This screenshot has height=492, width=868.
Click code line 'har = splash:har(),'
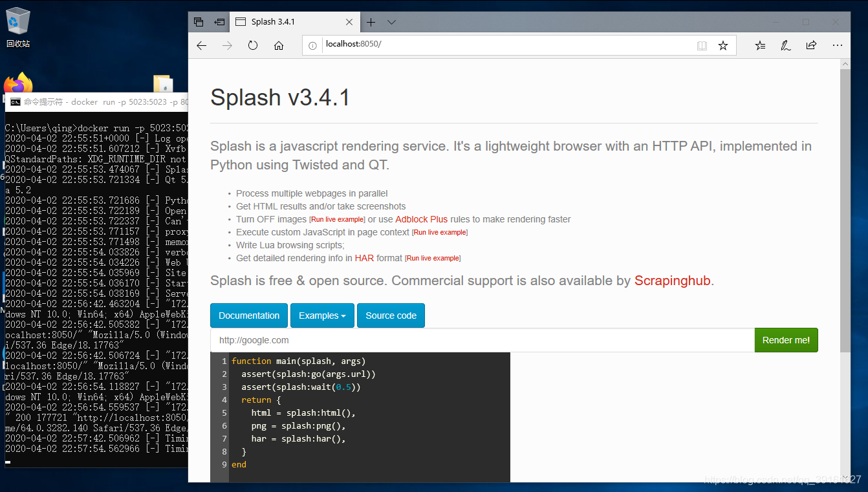299,438
